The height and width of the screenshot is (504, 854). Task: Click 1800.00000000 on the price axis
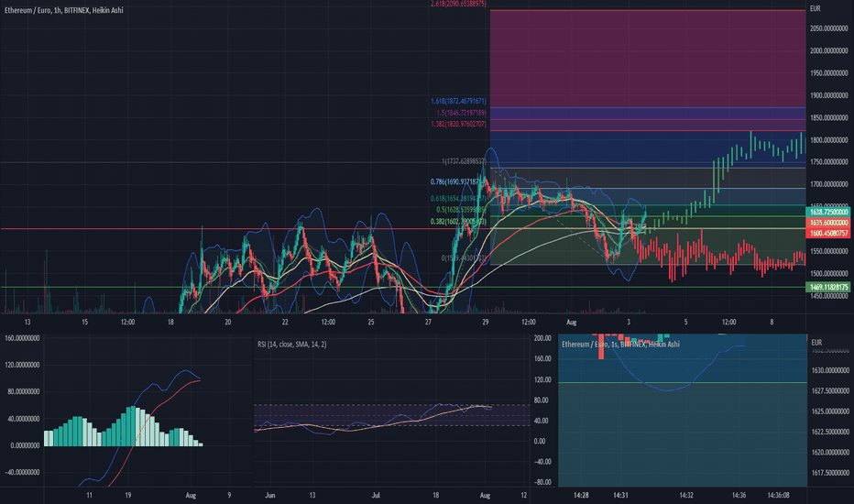(x=829, y=140)
